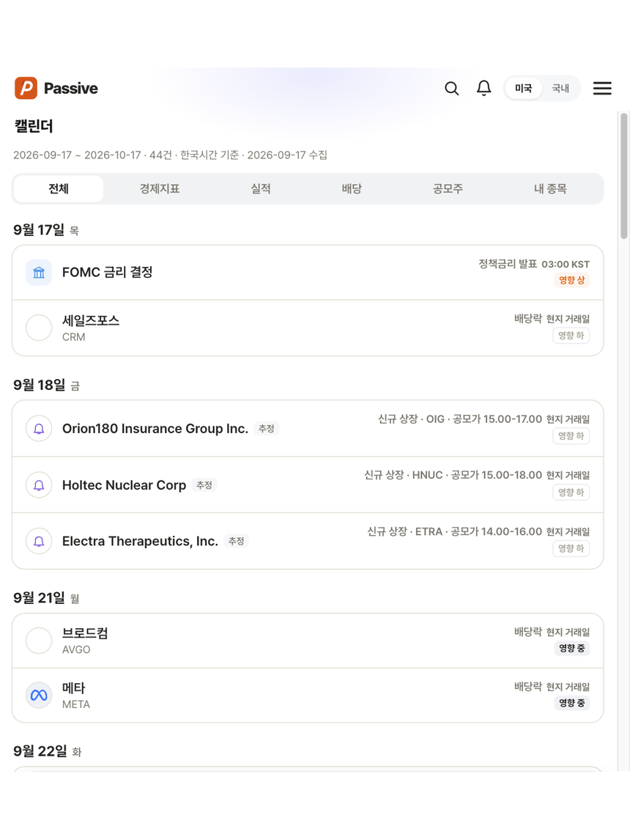Viewport: 630px width, 840px height.
Task: Click the 9월 18일 date heading
Action: (x=47, y=385)
